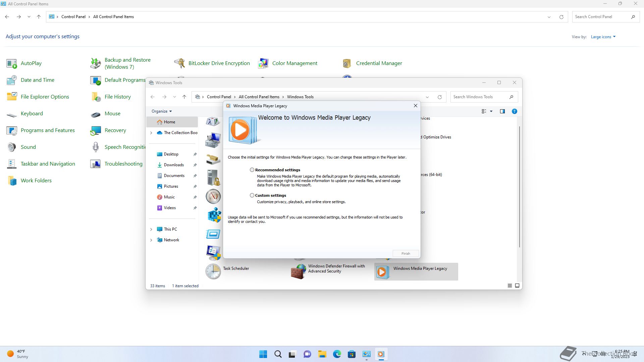Open the AutoPlay icon in Control Panel
Screen dimensions: 644x362
(12, 63)
